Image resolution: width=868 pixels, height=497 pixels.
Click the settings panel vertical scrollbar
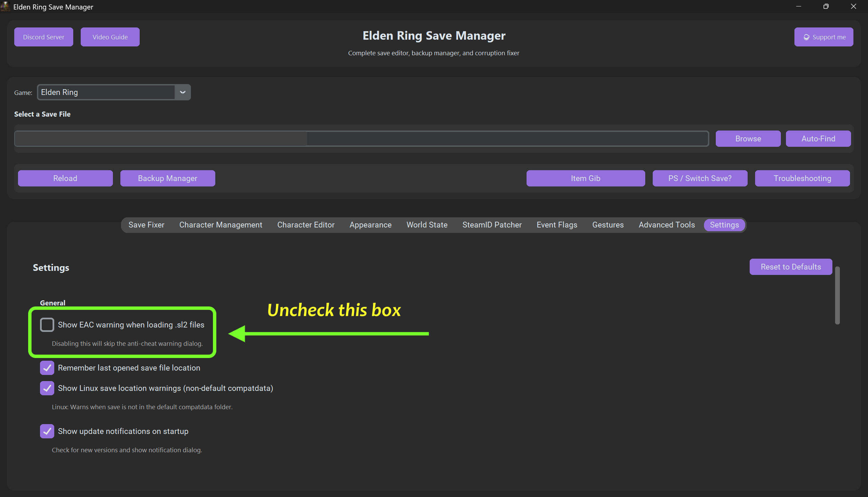tap(837, 295)
